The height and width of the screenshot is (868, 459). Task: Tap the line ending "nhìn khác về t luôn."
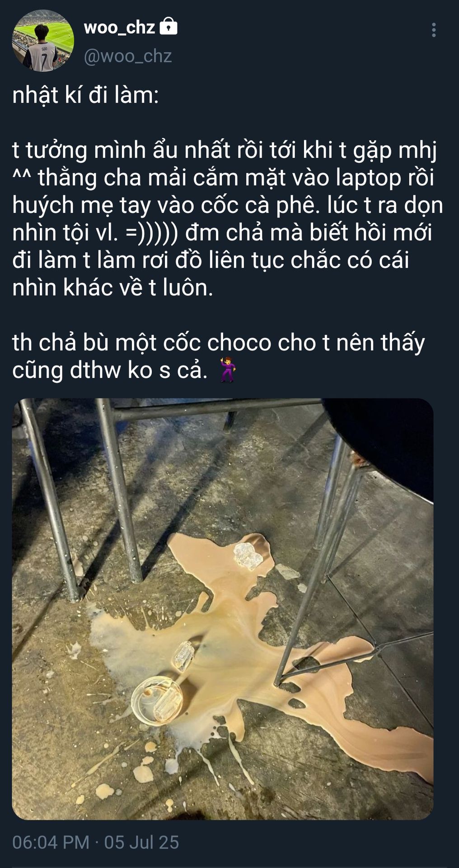tap(112, 288)
